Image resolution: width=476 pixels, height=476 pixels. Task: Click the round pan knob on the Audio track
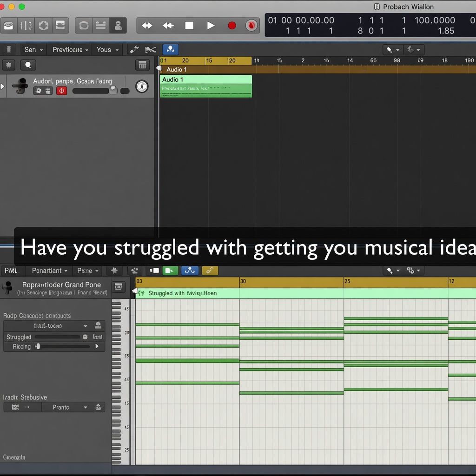tap(142, 86)
